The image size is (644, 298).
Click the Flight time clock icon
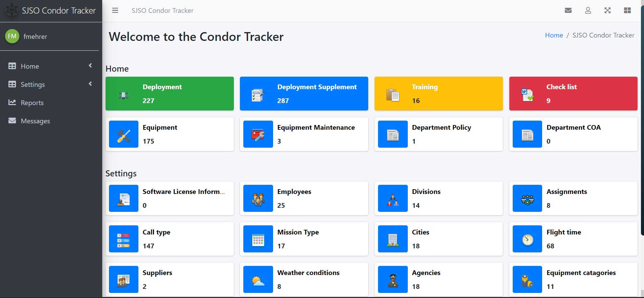pyautogui.click(x=527, y=240)
